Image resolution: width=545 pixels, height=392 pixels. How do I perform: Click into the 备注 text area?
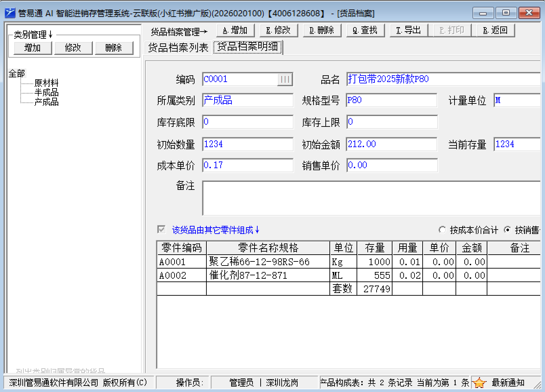point(371,198)
